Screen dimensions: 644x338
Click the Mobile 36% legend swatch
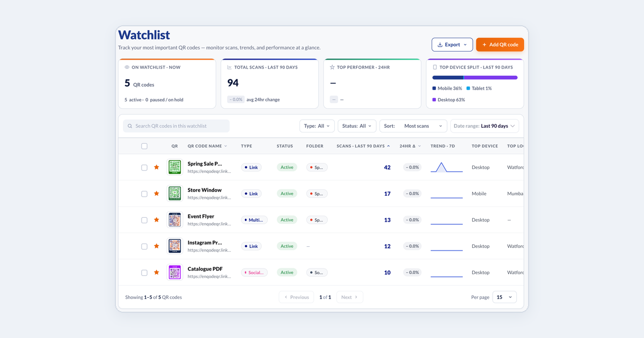pos(434,89)
